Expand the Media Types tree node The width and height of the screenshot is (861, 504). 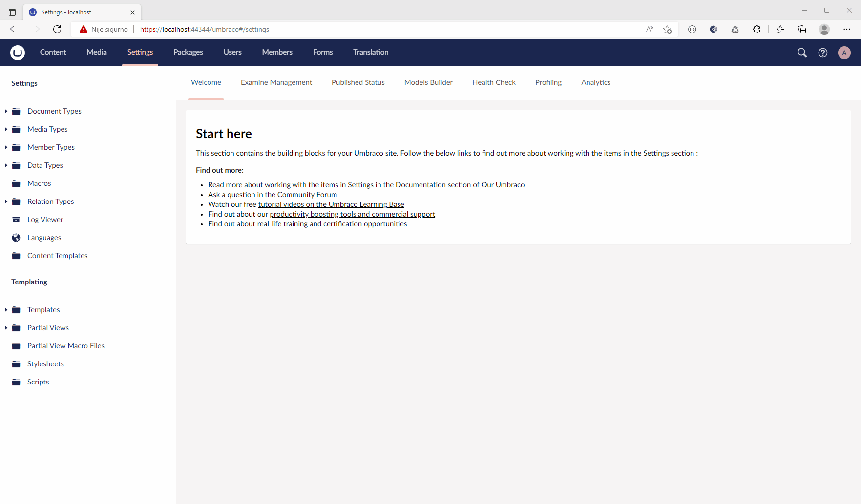tap(6, 129)
